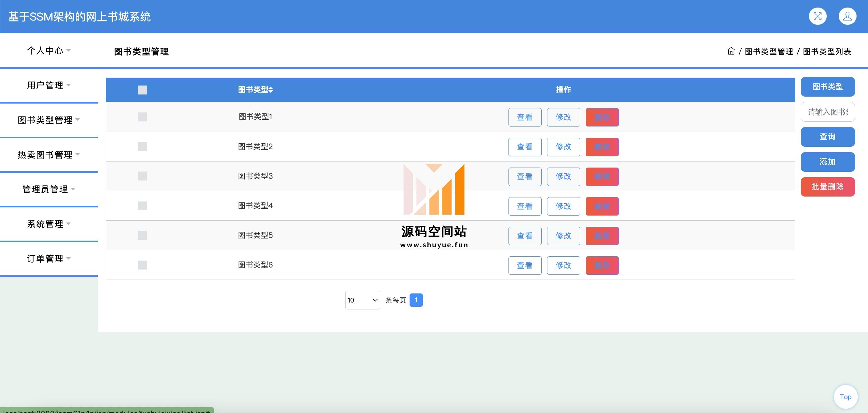Edit 图书类型6 using 修改

pyautogui.click(x=563, y=266)
